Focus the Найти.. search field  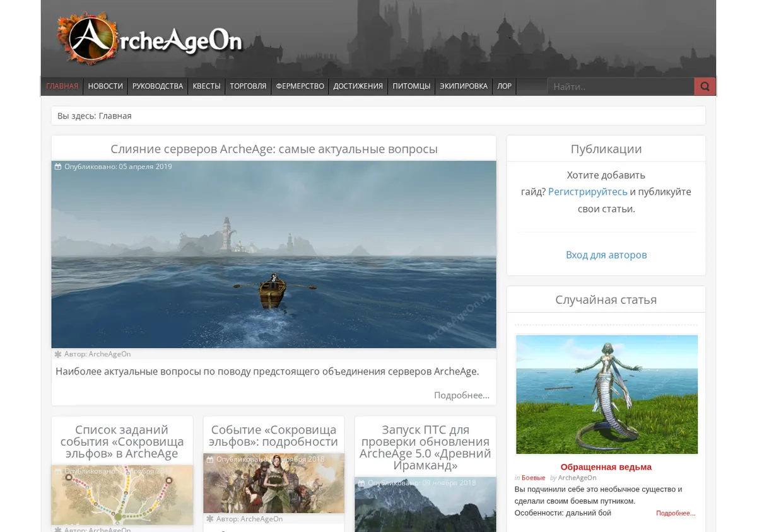pos(621,86)
